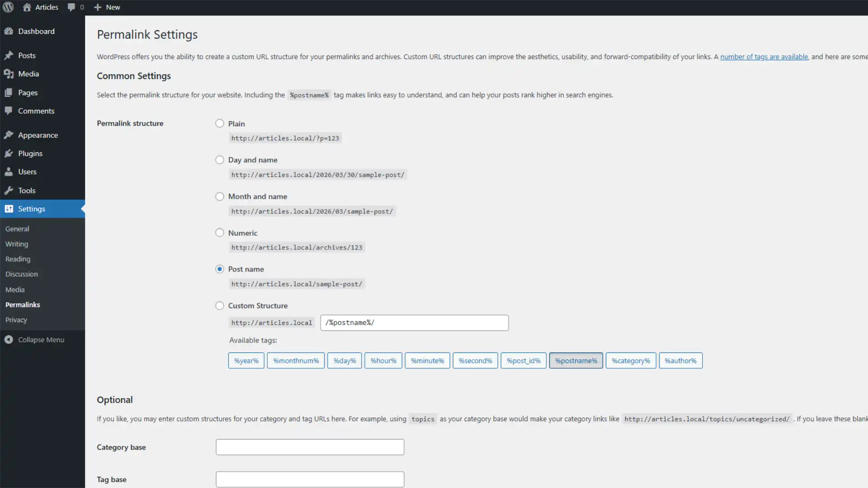868x488 pixels.
Task: Open the WordPress logo menu
Action: coord(8,7)
